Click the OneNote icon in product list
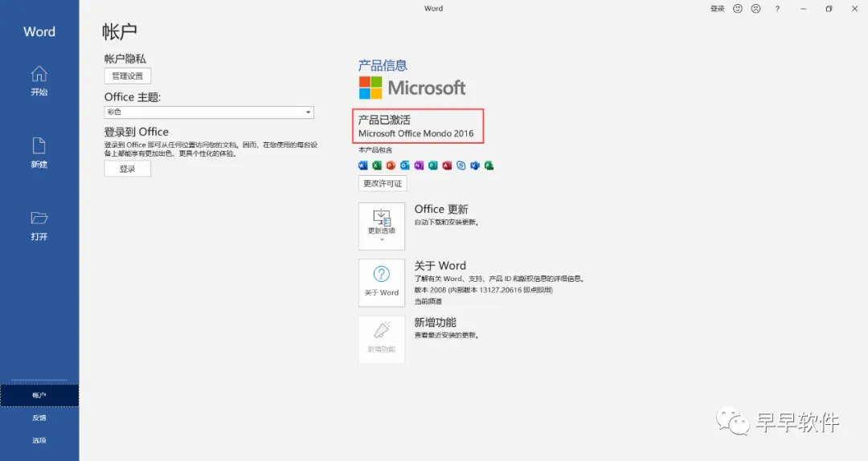 (x=419, y=165)
